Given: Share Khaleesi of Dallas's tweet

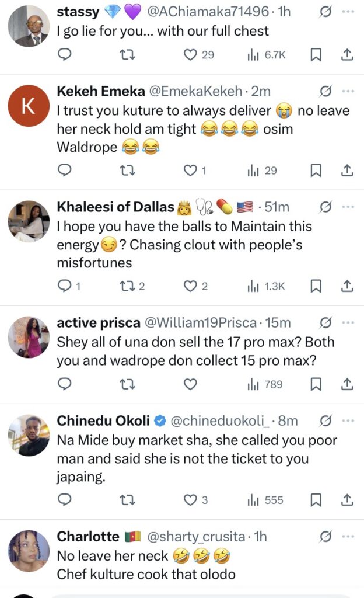Looking at the screenshot, I should 346,286.
